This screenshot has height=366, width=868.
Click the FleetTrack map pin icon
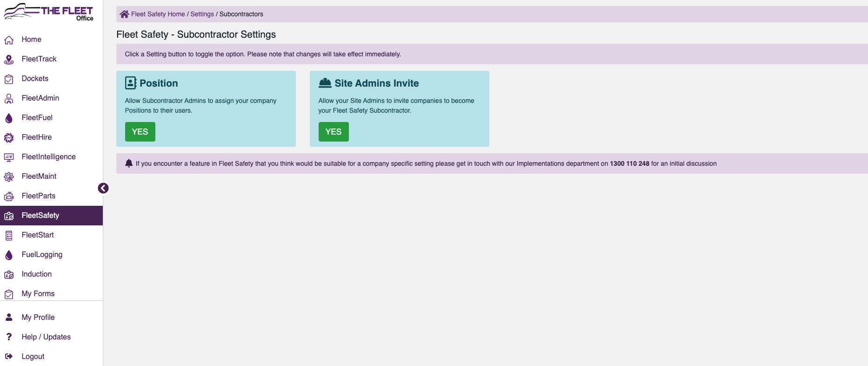(x=9, y=60)
